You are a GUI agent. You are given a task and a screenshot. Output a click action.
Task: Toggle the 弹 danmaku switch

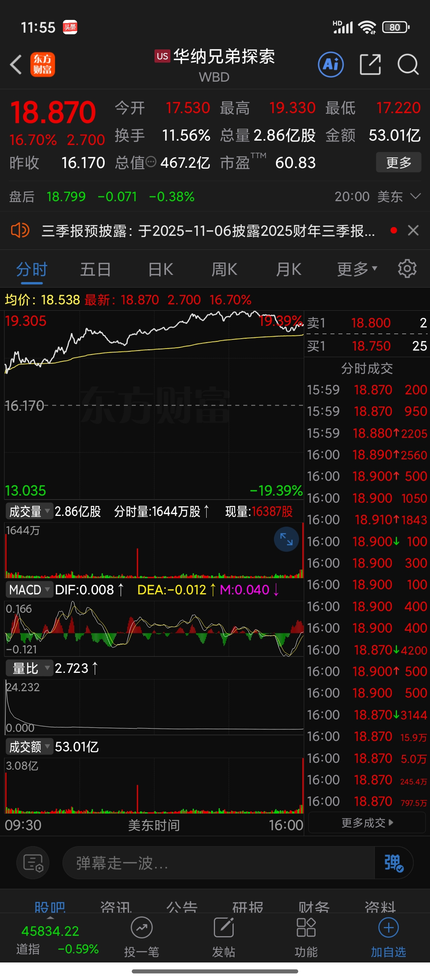click(394, 863)
